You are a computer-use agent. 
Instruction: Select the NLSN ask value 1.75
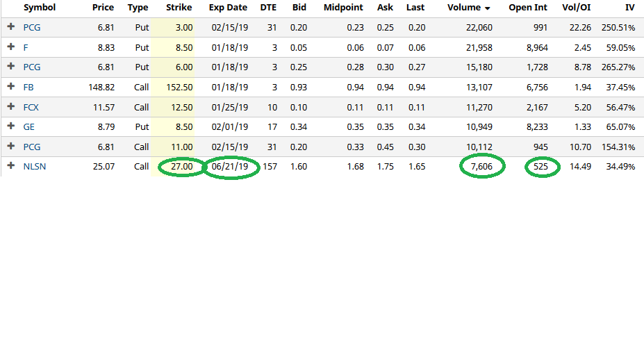[386, 167]
